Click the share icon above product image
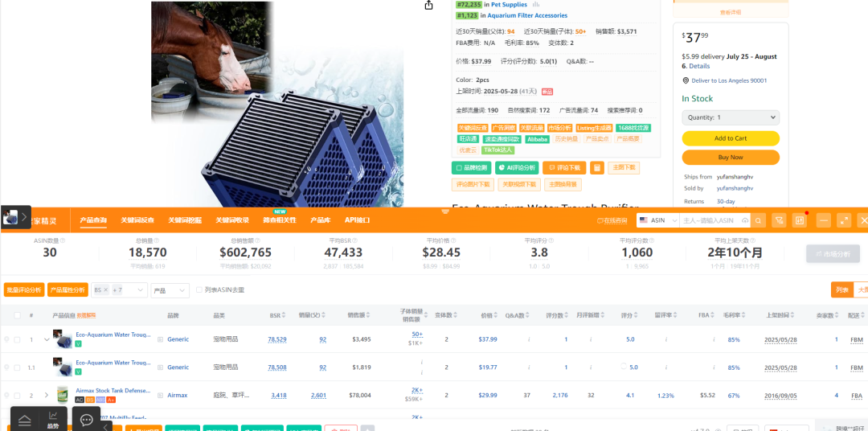The image size is (868, 431). [x=428, y=5]
